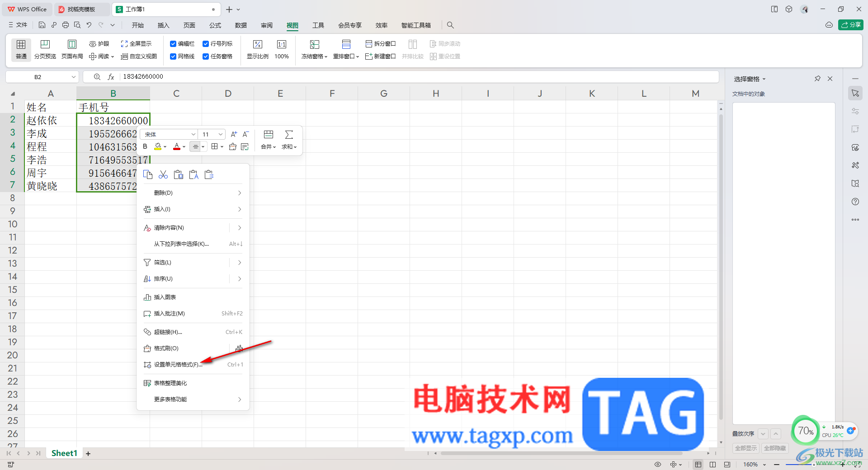868x470 pixels.
Task: Click the save icon in quick access toolbar
Action: tap(42, 25)
